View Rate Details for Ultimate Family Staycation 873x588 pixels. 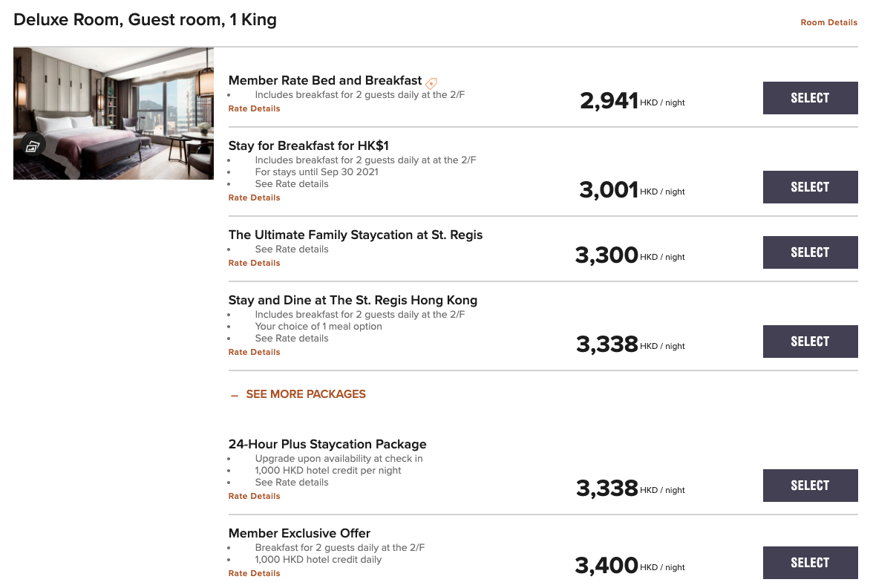coord(254,263)
